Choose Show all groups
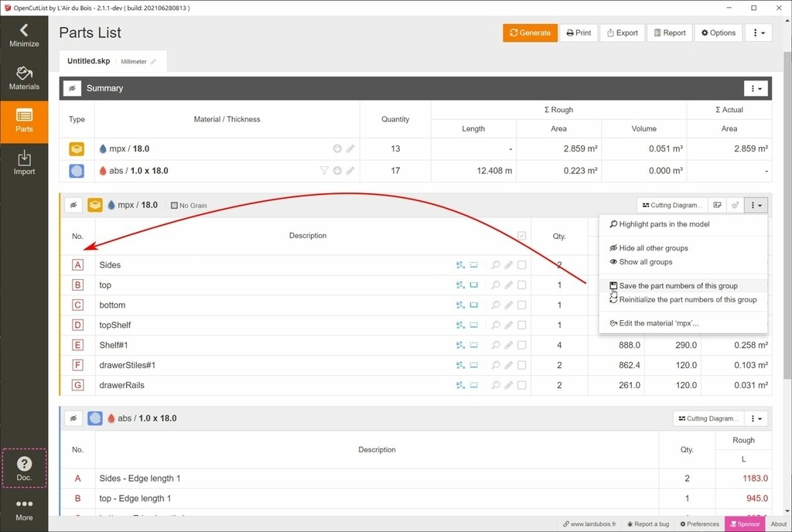The height and width of the screenshot is (532, 792). tap(683, 262)
